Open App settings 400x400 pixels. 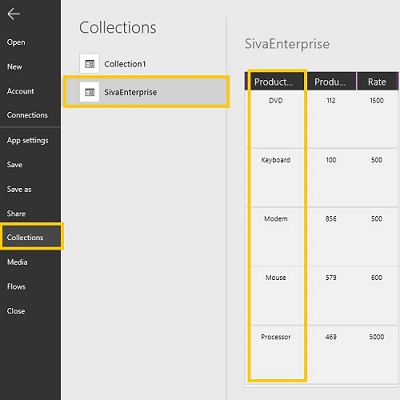(28, 140)
